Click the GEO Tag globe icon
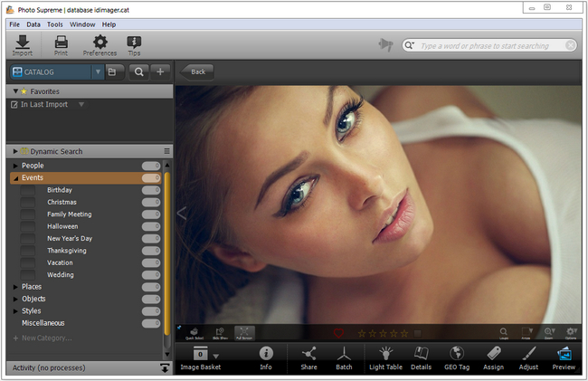Image resolution: width=588 pixels, height=381 pixels. [x=457, y=358]
